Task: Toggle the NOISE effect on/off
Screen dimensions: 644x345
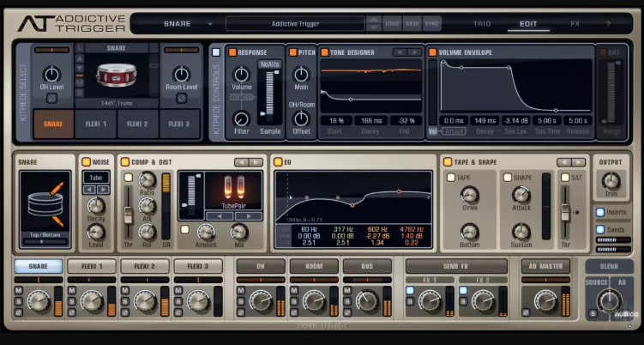Action: coord(86,162)
